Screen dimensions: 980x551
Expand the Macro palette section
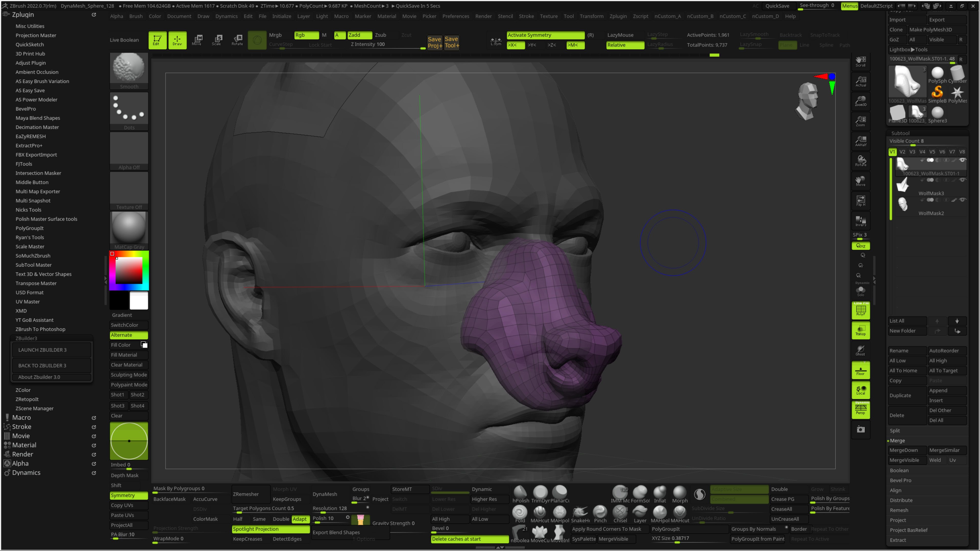(21, 417)
